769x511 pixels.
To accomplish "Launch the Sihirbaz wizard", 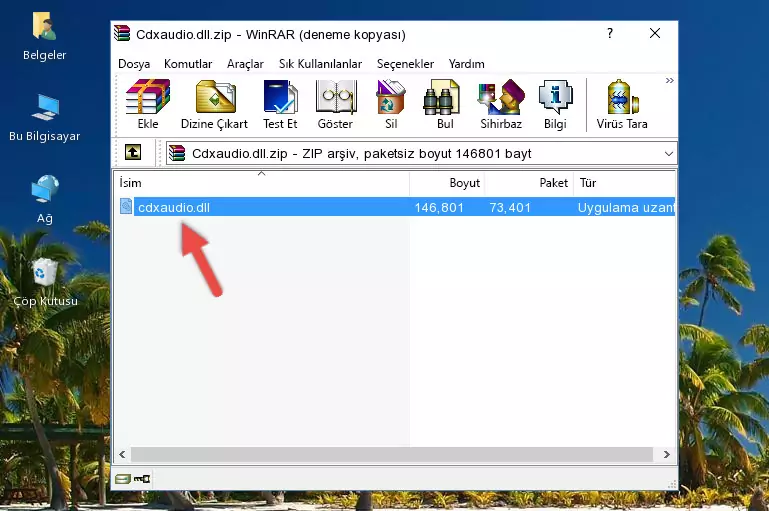I will click(501, 104).
